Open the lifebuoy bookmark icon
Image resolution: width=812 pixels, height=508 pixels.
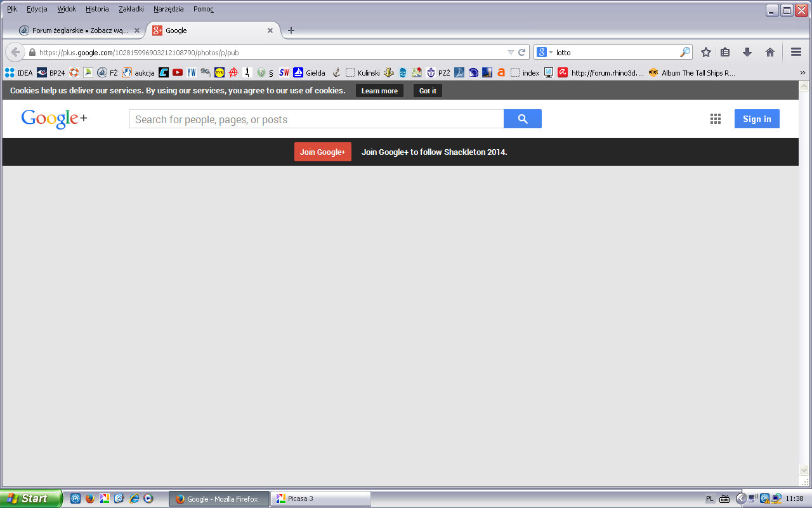(74, 72)
